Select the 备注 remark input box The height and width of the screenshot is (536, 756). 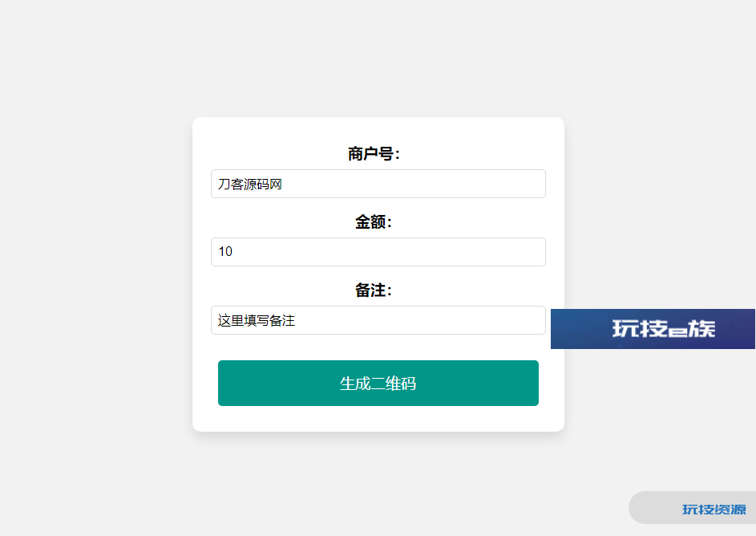point(378,320)
